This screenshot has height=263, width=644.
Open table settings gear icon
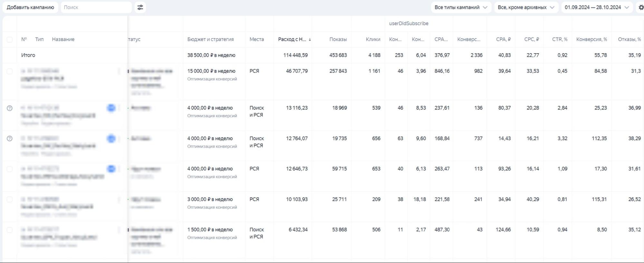coord(641,7)
